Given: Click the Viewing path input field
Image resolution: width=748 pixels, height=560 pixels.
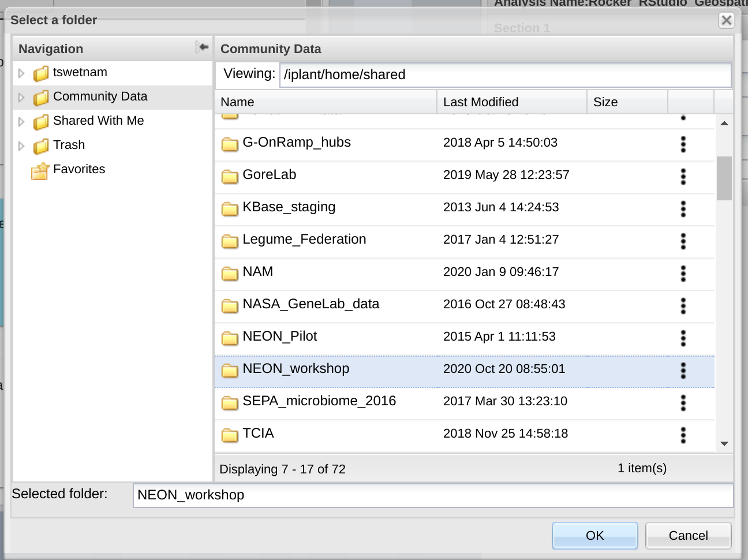Looking at the screenshot, I should click(505, 75).
